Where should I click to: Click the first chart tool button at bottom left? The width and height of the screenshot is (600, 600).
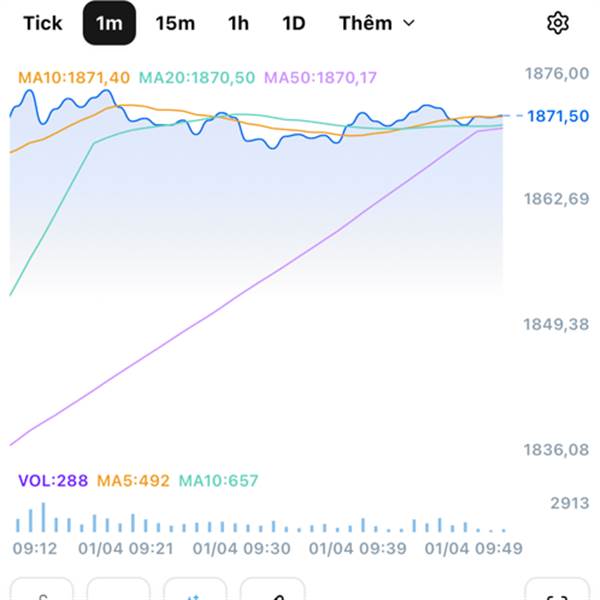point(42,592)
